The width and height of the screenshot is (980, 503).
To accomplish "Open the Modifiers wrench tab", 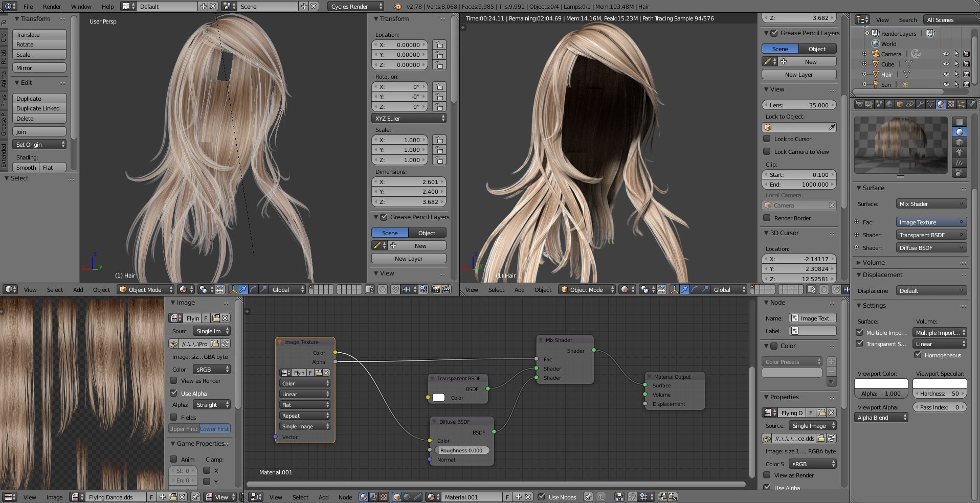I will pos(920,104).
